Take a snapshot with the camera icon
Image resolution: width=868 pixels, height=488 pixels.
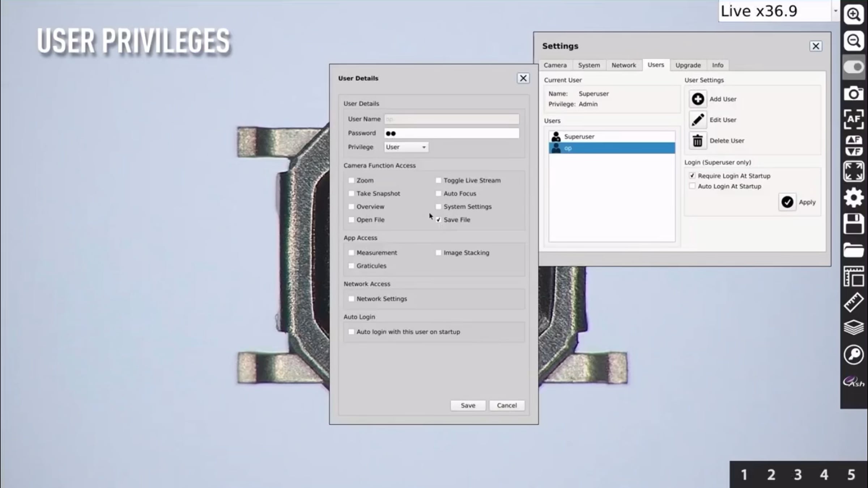point(854,93)
